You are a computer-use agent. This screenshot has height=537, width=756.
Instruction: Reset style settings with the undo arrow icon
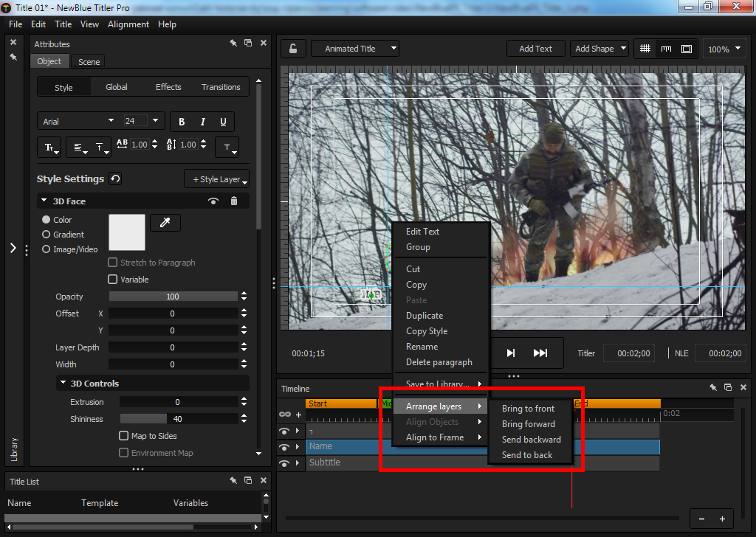tap(115, 179)
